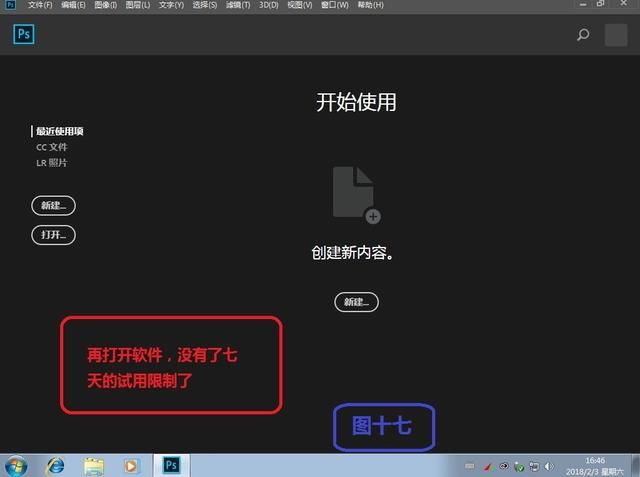Launch Internet Explorer from the taskbar
This screenshot has width=640, height=477.
click(x=56, y=466)
